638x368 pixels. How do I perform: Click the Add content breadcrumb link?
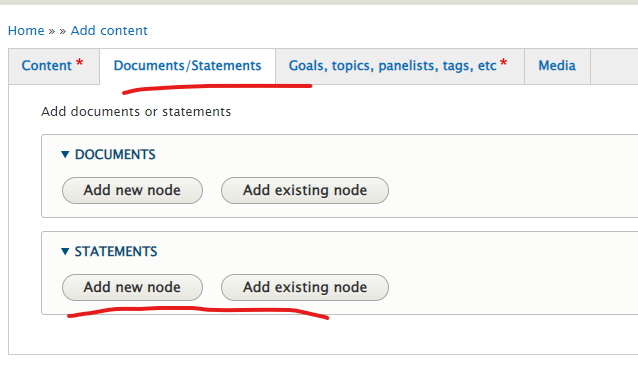(x=109, y=31)
